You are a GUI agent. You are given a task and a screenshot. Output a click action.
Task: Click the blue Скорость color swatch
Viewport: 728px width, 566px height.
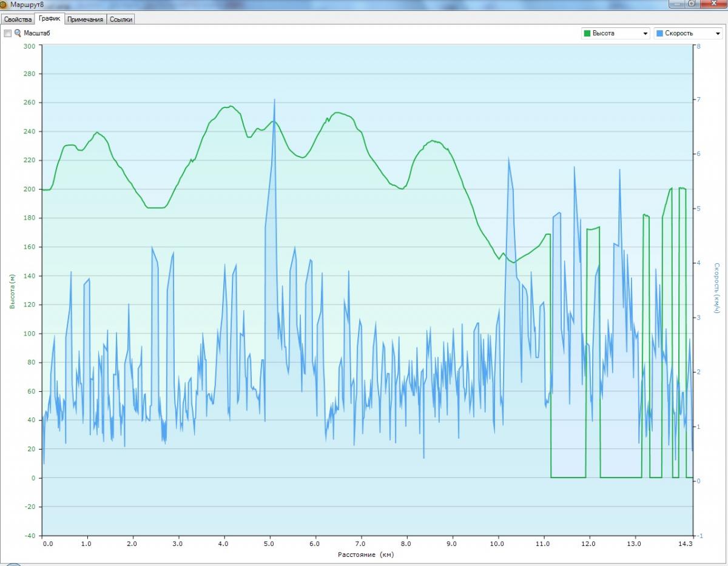659,33
